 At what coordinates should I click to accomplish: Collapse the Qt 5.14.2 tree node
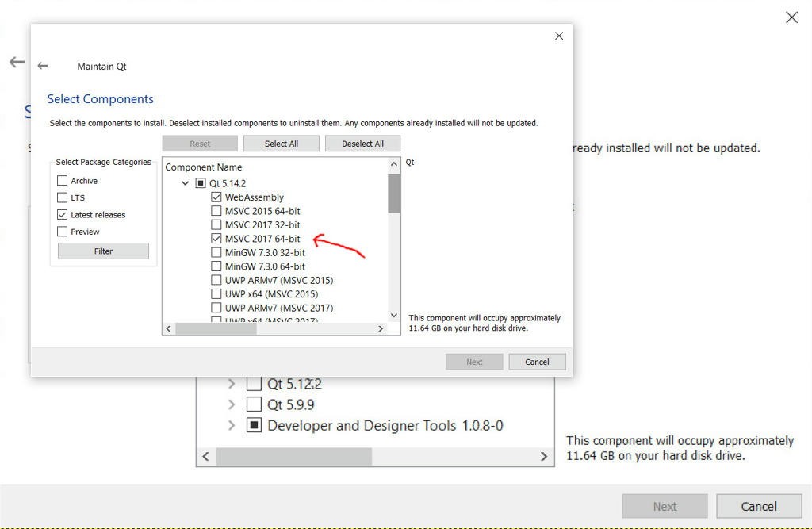tap(185, 183)
